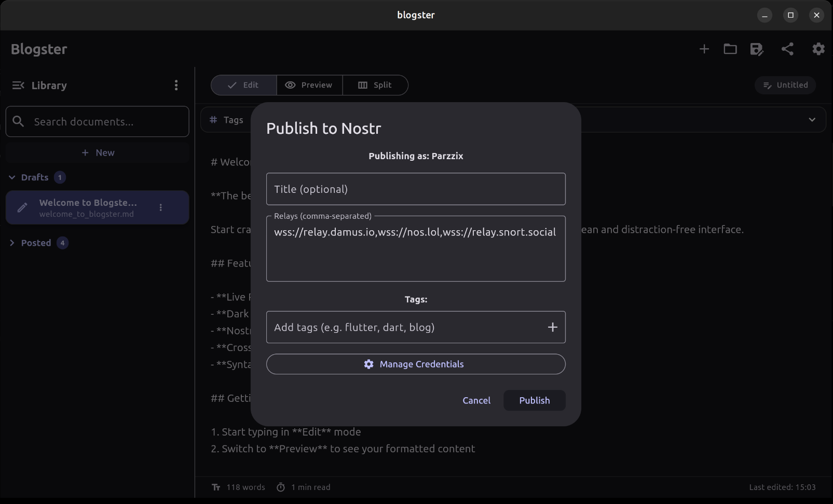The width and height of the screenshot is (833, 504).
Task: Open folder icon in top toolbar
Action: coord(730,49)
